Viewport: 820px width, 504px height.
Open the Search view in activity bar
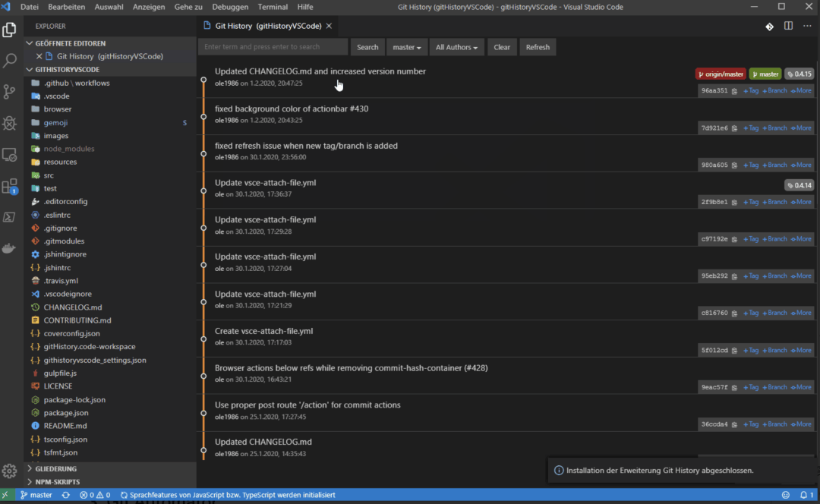9,61
